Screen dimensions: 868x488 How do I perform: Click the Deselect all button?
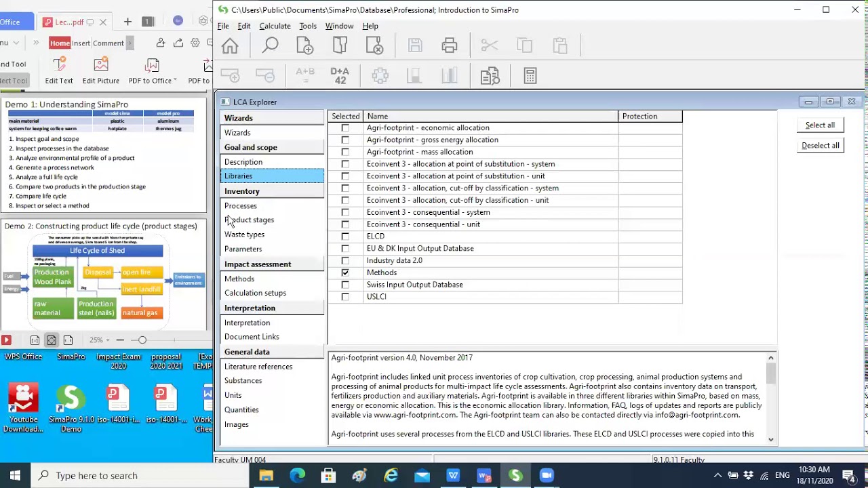820,146
